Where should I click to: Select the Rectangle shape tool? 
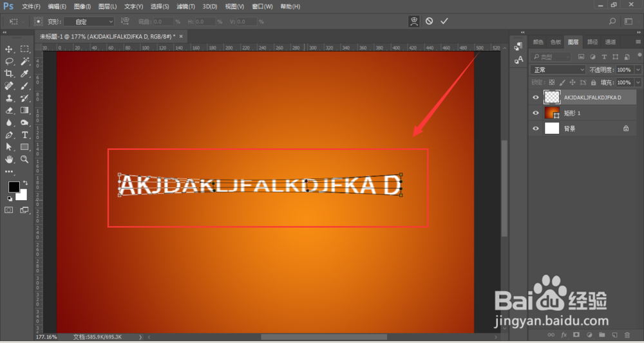(x=24, y=147)
